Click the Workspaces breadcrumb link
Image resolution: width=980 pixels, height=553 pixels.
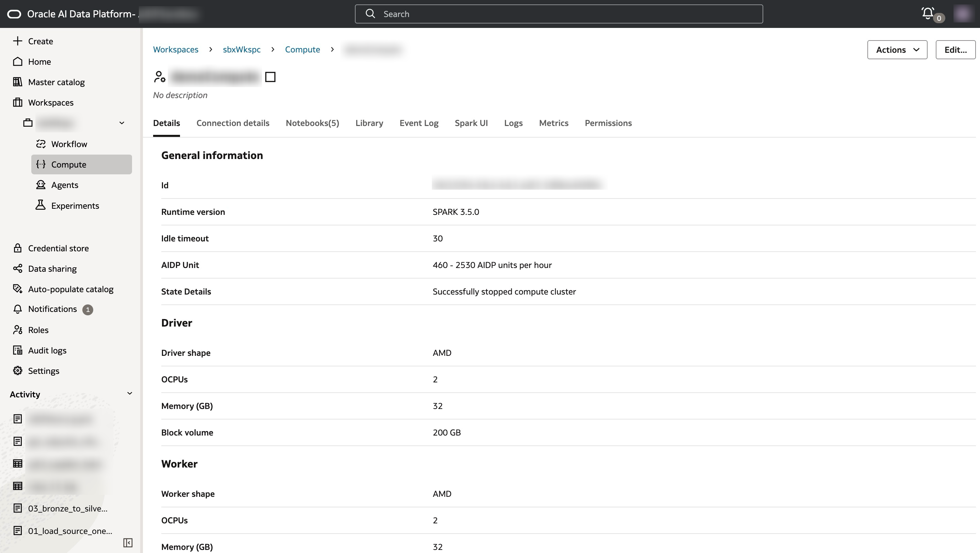tap(176, 50)
